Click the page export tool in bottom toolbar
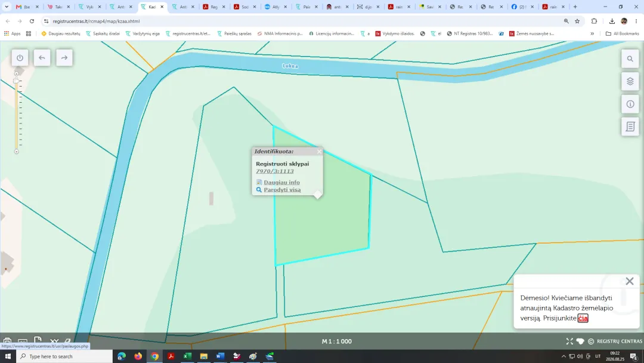Image resolution: width=644 pixels, height=363 pixels. [x=38, y=340]
